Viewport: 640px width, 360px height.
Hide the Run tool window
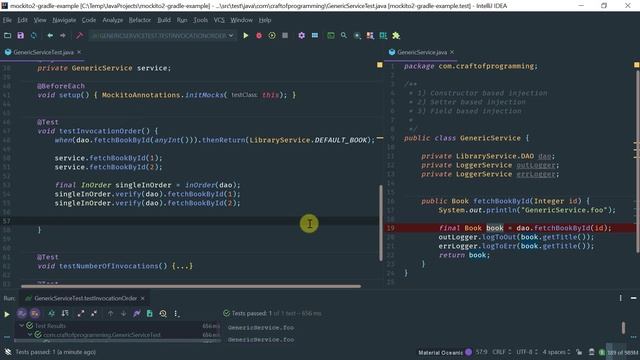coord(633,298)
